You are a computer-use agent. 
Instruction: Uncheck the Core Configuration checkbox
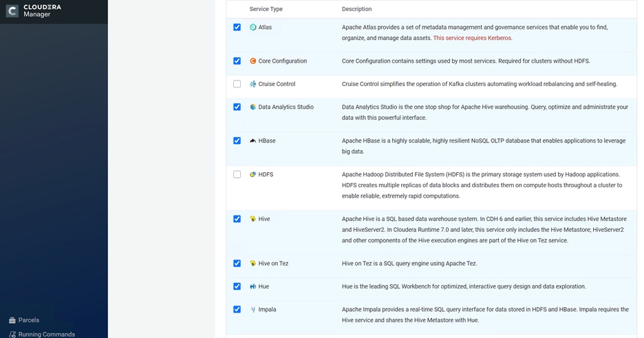[237, 61]
